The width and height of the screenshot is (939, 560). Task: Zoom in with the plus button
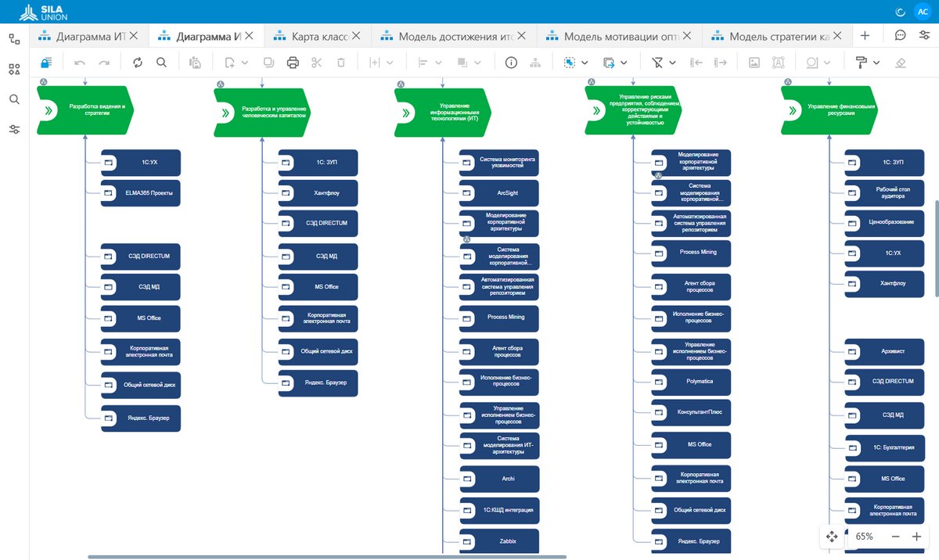coord(916,537)
